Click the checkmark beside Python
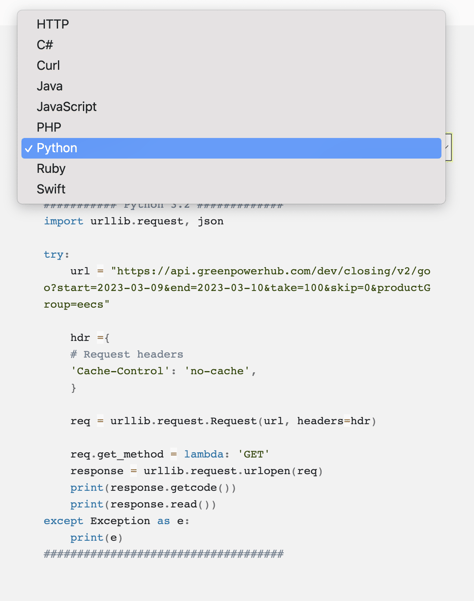This screenshot has width=474, height=601. pos(29,149)
